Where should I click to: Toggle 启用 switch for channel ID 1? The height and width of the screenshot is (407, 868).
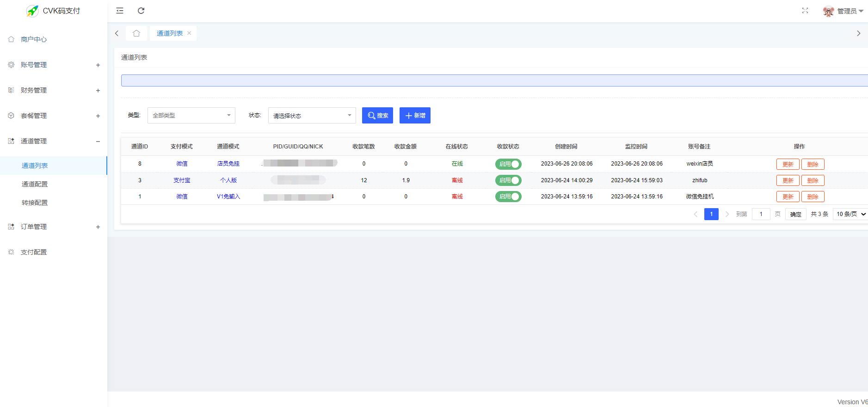[508, 197]
